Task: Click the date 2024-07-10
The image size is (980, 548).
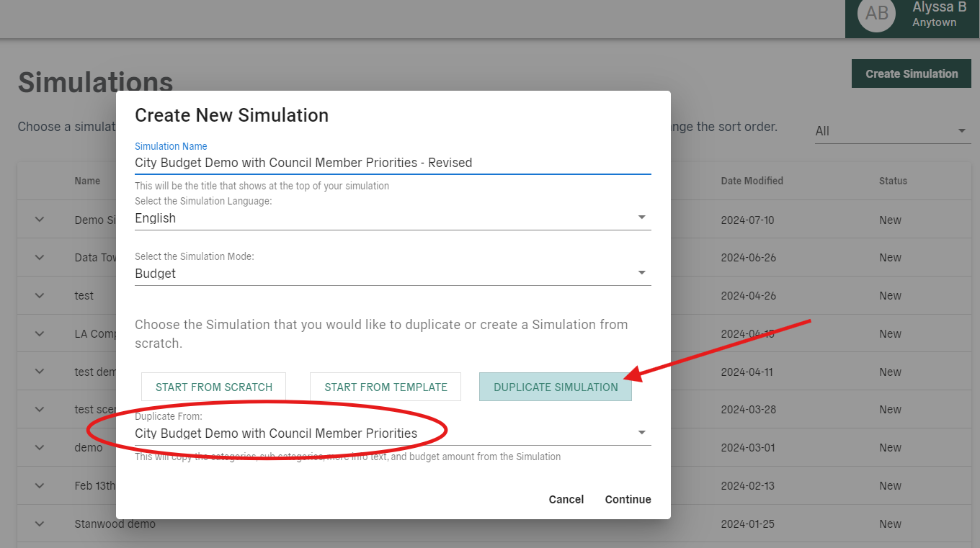Action: point(747,220)
